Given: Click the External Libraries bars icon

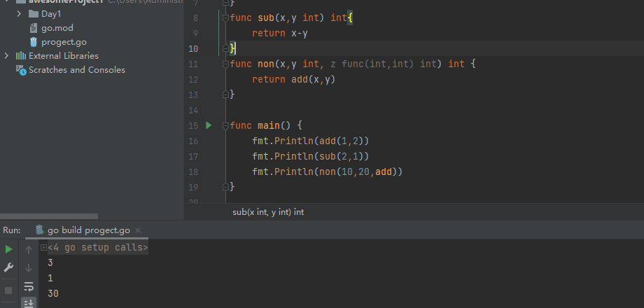Looking at the screenshot, I should pyautogui.click(x=20, y=56).
